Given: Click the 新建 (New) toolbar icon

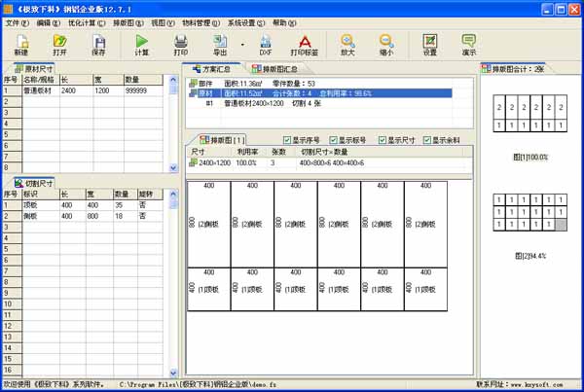Looking at the screenshot, I should tap(21, 45).
